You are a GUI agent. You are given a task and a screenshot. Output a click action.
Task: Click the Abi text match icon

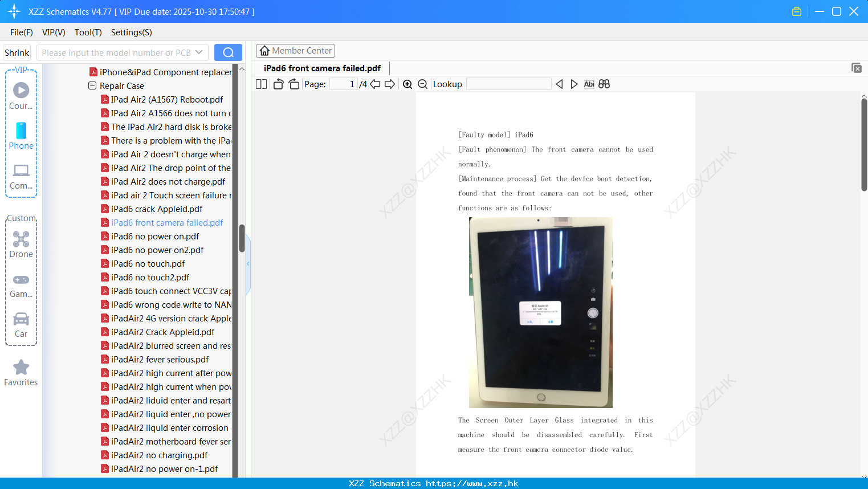click(x=589, y=84)
